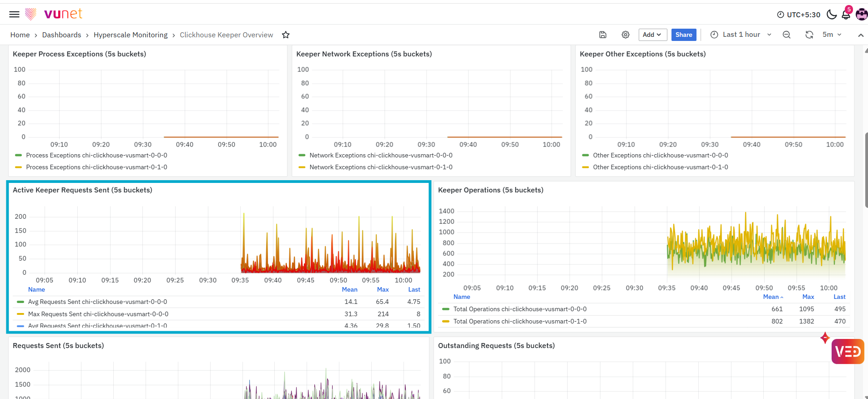This screenshot has height=399, width=868.
Task: Star the Clickhouse Keeper Overview dashboard
Action: [286, 35]
